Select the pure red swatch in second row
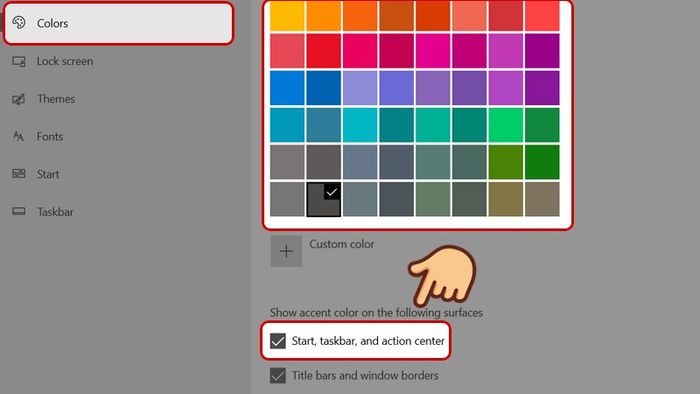This screenshot has width=700, height=394. click(324, 51)
